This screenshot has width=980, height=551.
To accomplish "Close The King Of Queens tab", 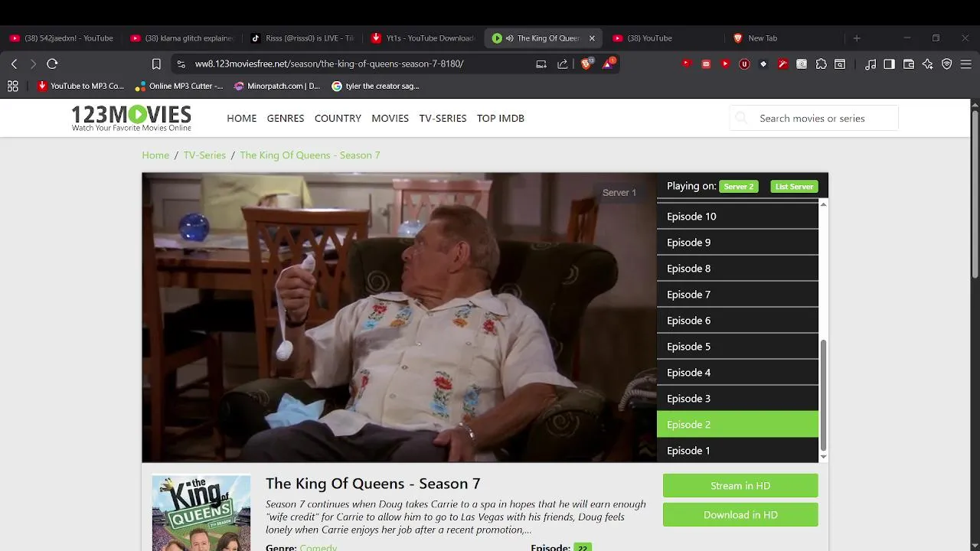I will pyautogui.click(x=592, y=38).
